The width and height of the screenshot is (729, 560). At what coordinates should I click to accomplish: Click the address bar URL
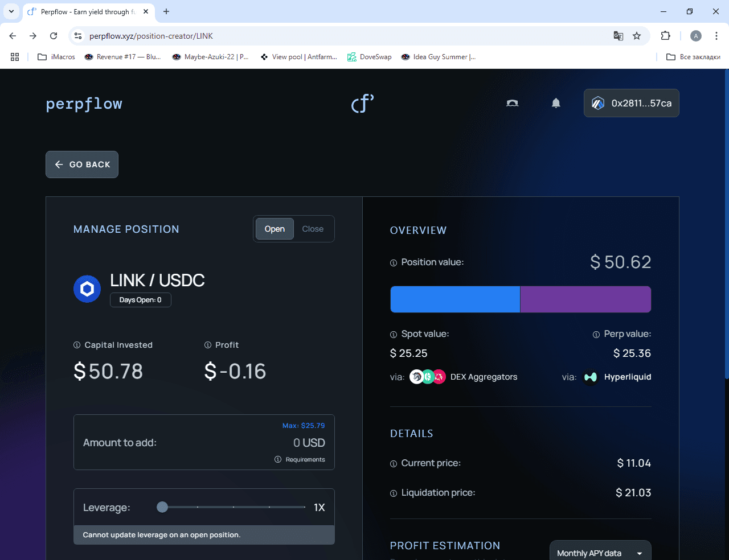(x=151, y=36)
